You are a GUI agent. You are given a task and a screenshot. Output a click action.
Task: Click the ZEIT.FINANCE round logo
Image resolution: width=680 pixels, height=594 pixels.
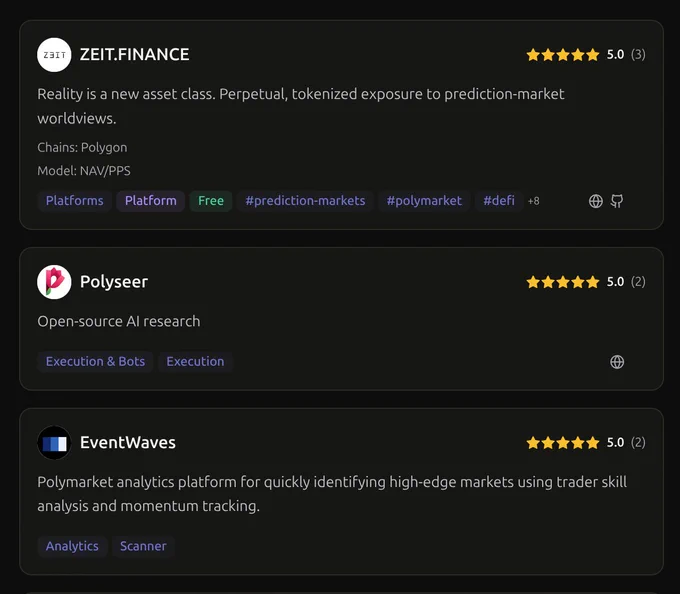point(54,55)
